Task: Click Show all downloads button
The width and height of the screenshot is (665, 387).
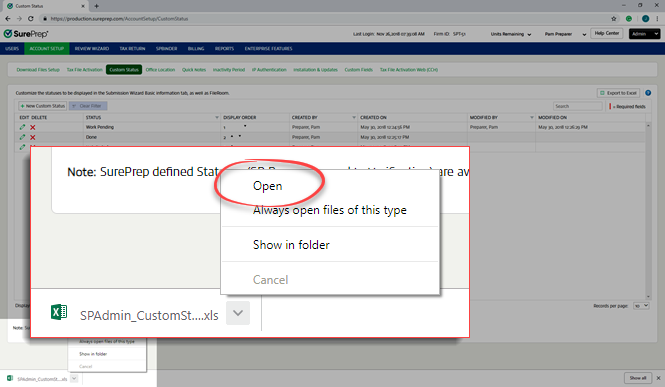Action: tap(638, 378)
